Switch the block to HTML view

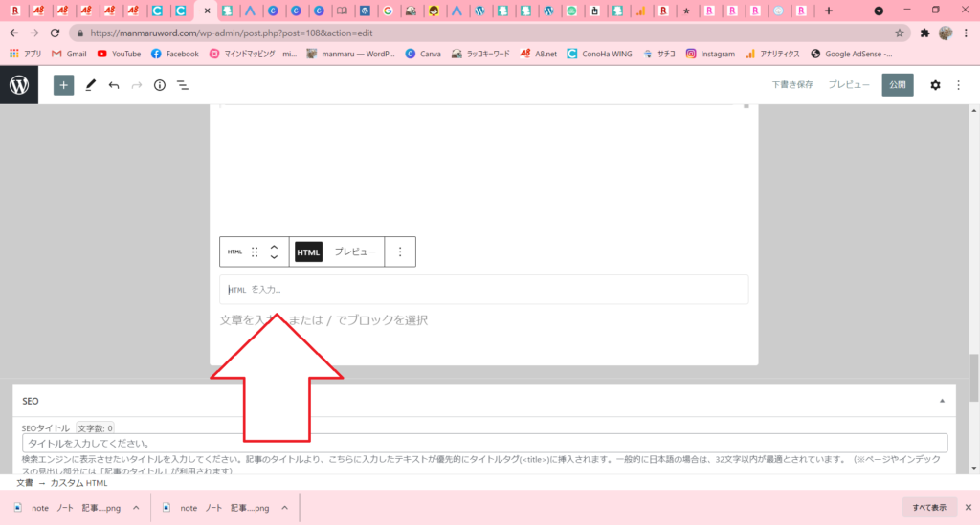click(x=308, y=252)
